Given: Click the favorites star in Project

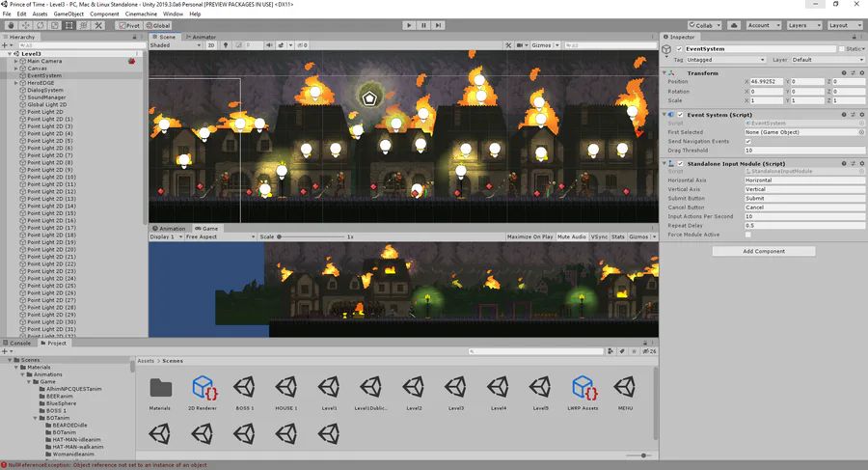Looking at the screenshot, I should coord(634,351).
